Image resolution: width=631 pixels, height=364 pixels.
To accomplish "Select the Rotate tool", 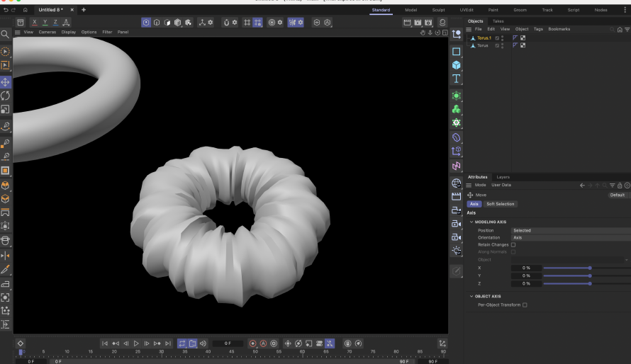I will pyautogui.click(x=5, y=96).
